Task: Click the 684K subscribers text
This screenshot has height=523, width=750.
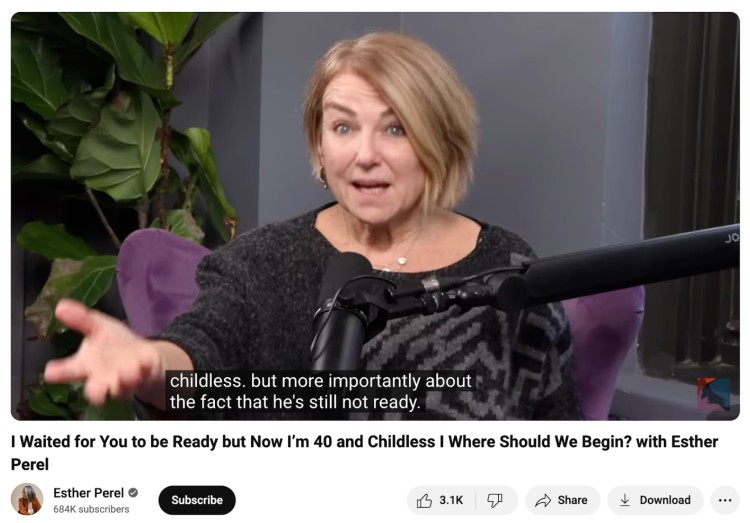Action: pos(91,509)
